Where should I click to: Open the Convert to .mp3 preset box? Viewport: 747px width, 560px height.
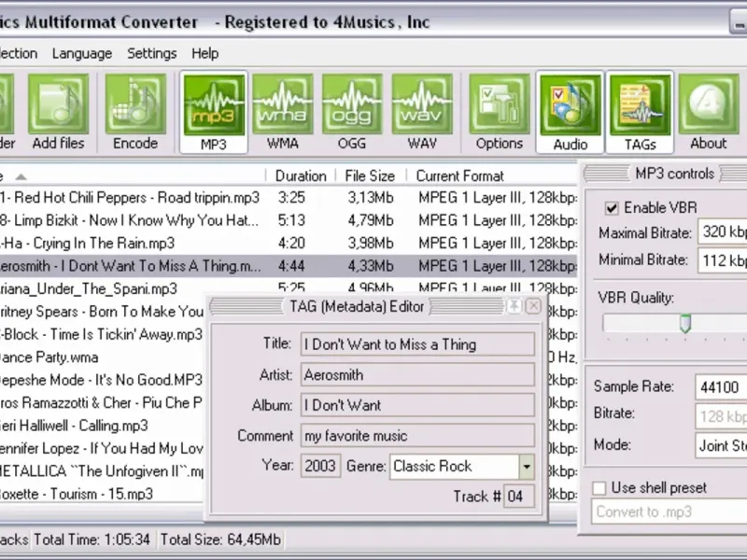[669, 511]
